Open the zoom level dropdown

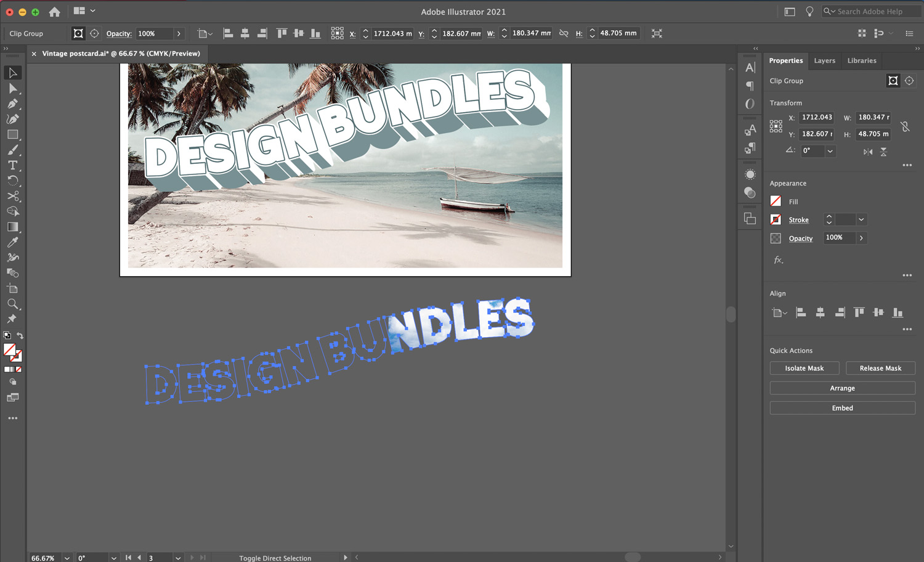[x=67, y=558]
